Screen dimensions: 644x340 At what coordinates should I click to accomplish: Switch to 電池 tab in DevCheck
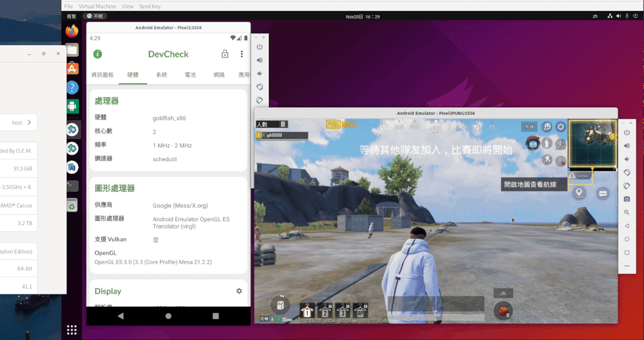pos(190,75)
